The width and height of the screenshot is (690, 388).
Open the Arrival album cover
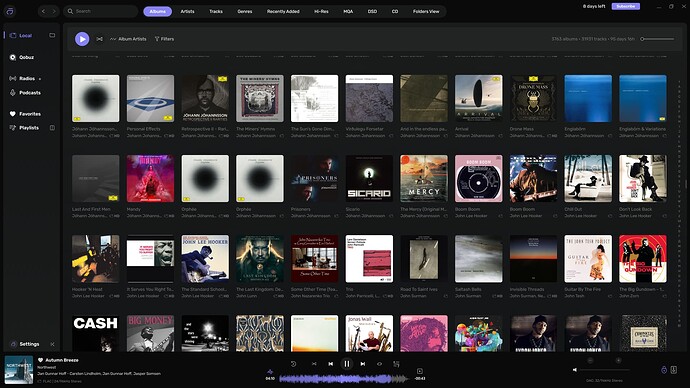[x=479, y=99]
